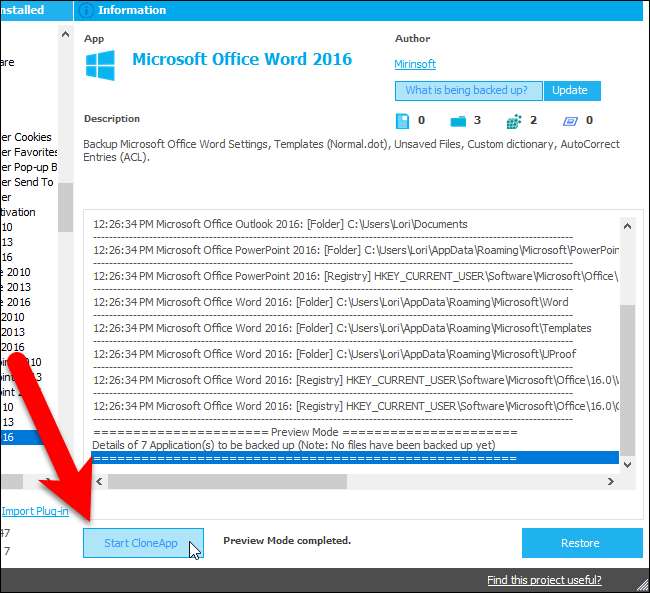Click the files count icon
The width and height of the screenshot is (650, 593).
coord(404,121)
